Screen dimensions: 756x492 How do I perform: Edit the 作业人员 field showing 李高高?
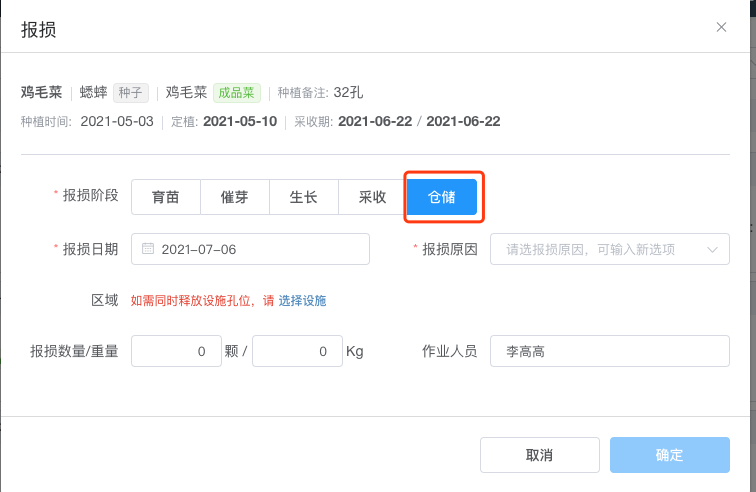(609, 351)
